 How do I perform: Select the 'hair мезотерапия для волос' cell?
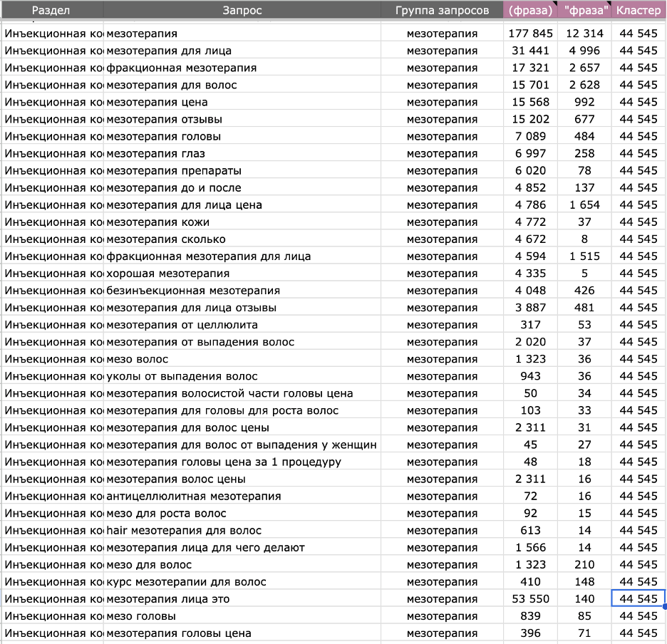tap(242, 531)
